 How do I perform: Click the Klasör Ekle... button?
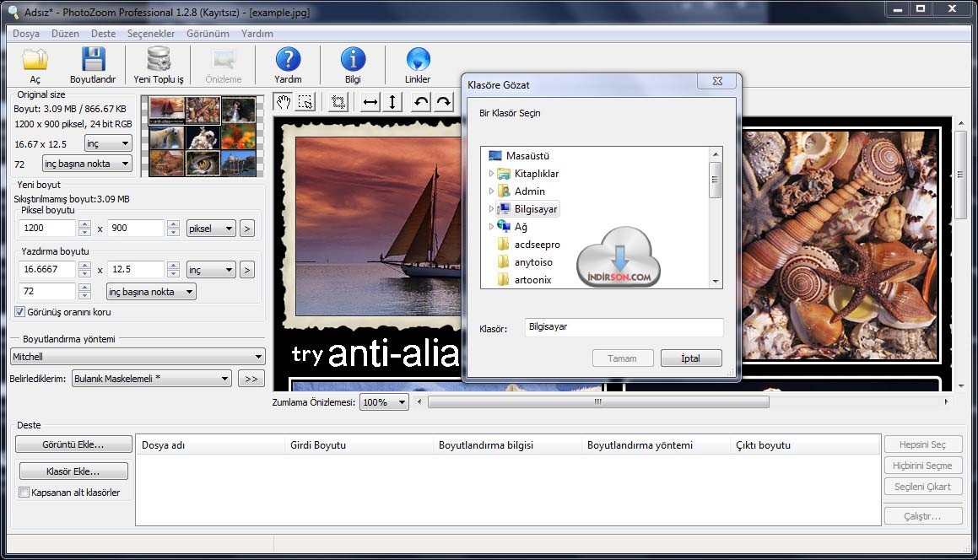click(73, 471)
